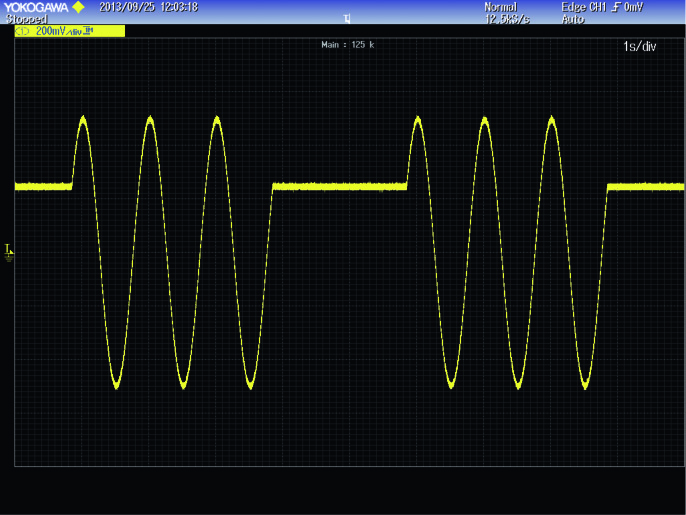Click the 'Auto' trigger mode text
The width and height of the screenshot is (686, 515).
pyautogui.click(x=573, y=19)
